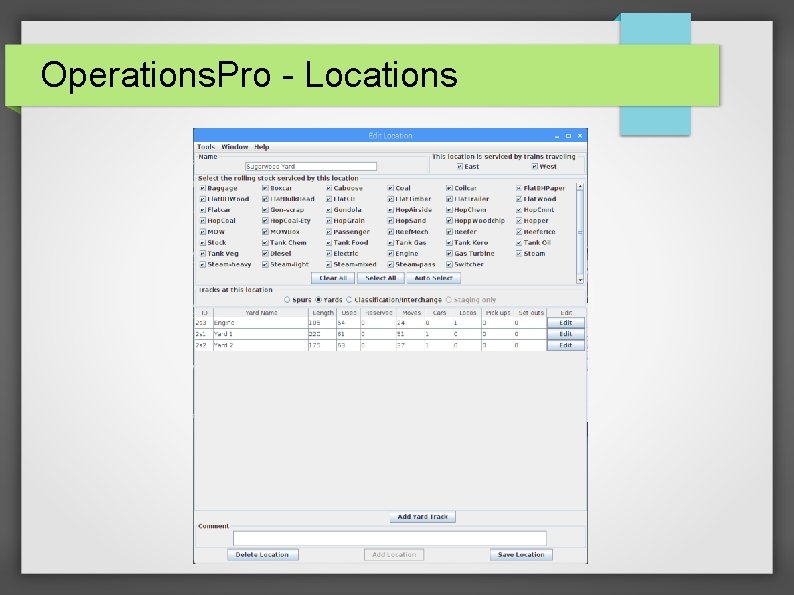Toggle the Gas Turbine checkbox
Screen dimensions: 794x595
click(449, 254)
